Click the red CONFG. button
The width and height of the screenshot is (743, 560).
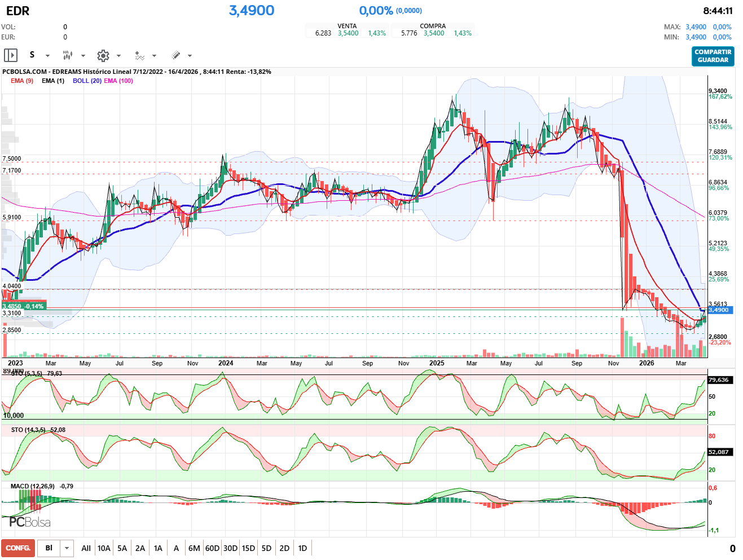(x=18, y=548)
